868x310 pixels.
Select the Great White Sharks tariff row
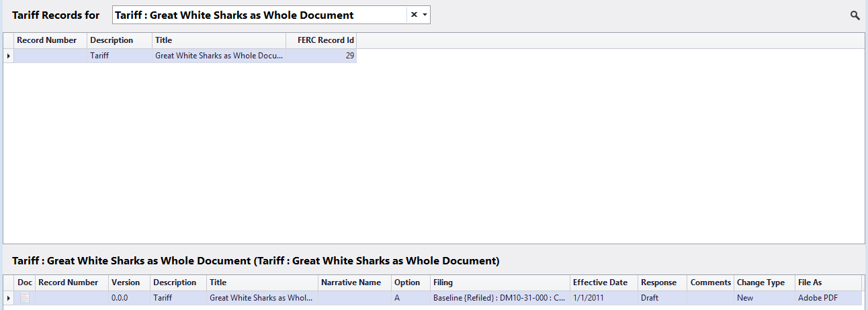[185, 56]
